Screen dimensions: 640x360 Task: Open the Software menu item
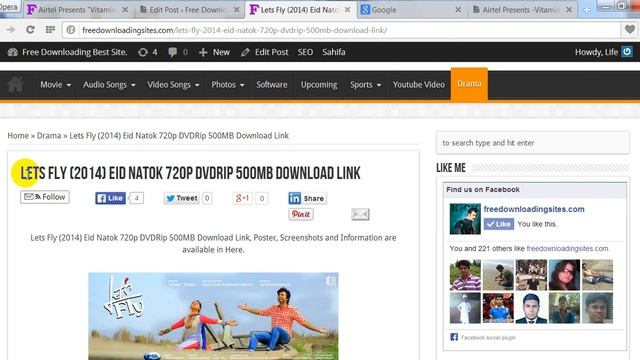click(271, 84)
